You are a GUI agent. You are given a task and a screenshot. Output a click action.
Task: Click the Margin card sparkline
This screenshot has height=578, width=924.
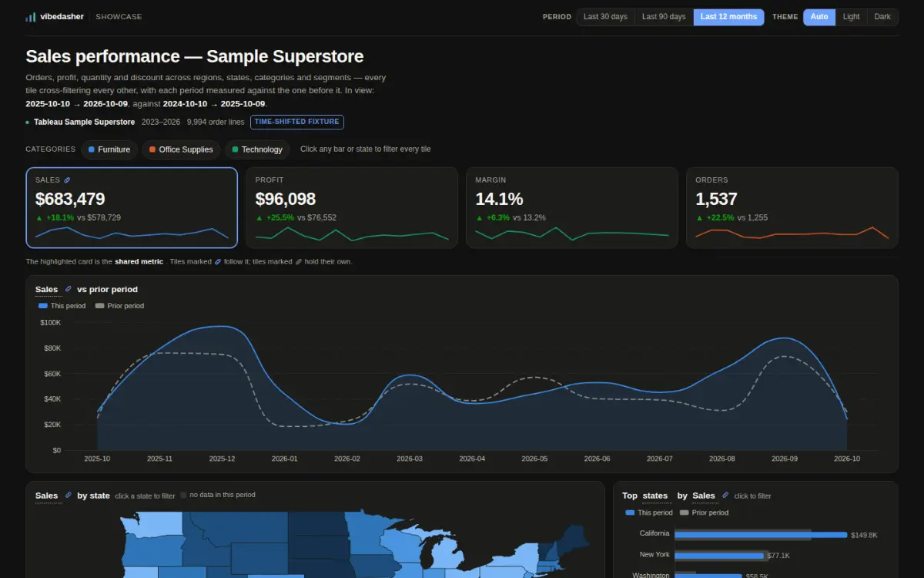point(571,234)
